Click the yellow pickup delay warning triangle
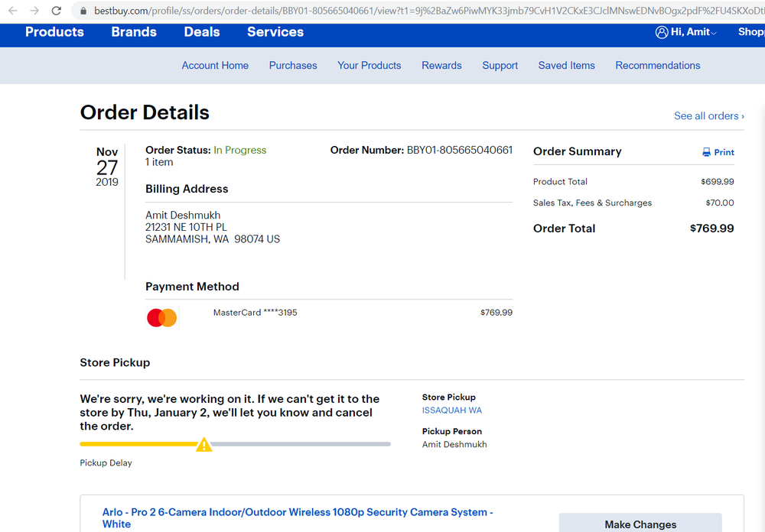The image size is (765, 532). (203, 444)
